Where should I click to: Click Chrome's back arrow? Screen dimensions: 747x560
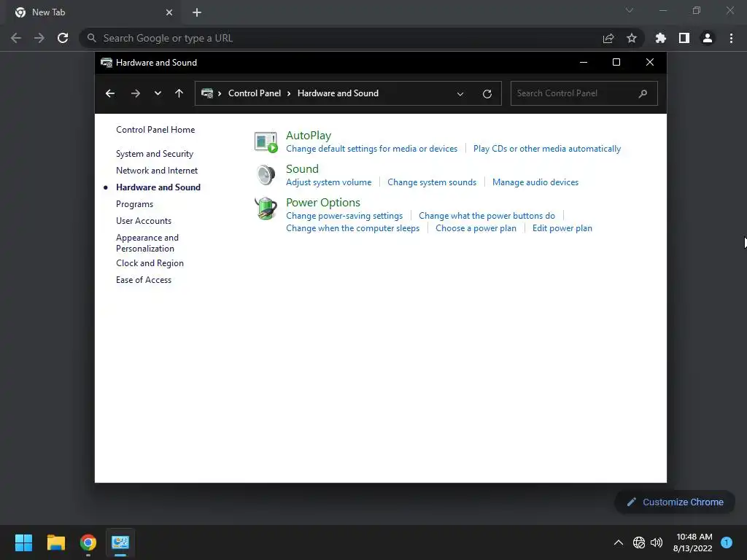pyautogui.click(x=16, y=38)
